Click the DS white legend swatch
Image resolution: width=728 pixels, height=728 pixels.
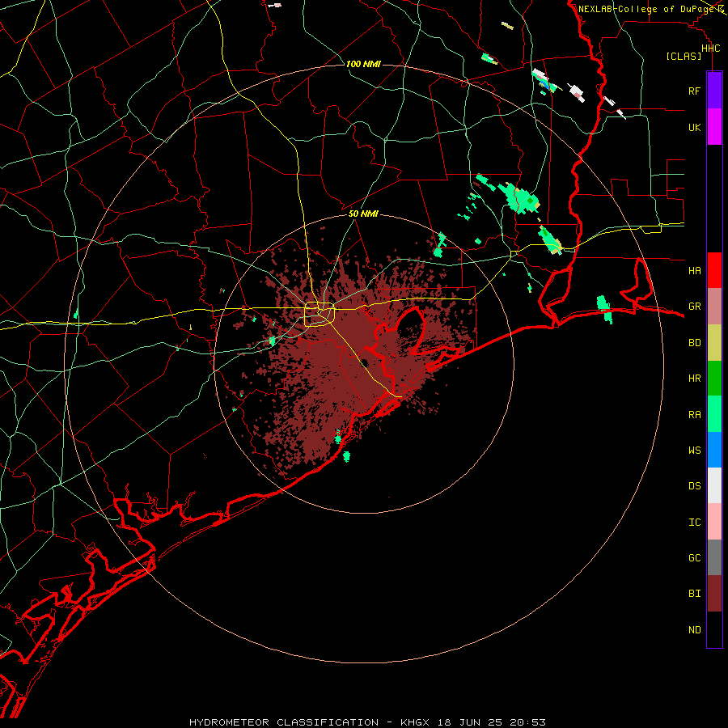(714, 485)
